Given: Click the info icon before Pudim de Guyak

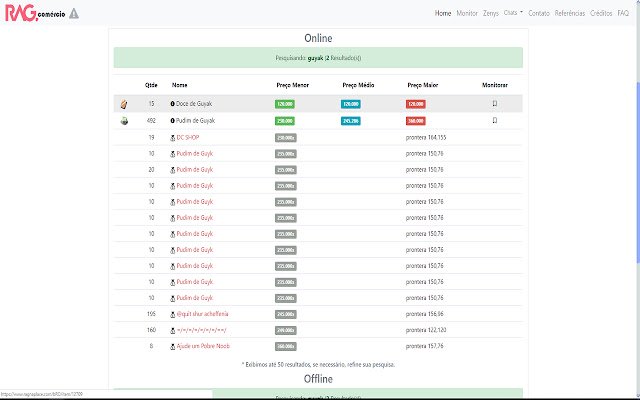Looking at the screenshot, I should click(x=173, y=121).
